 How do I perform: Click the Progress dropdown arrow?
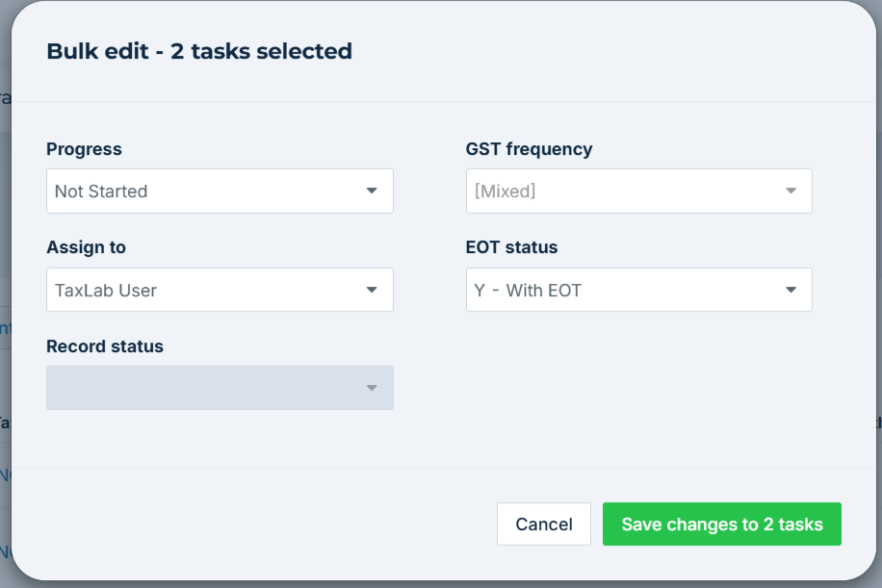point(372,192)
